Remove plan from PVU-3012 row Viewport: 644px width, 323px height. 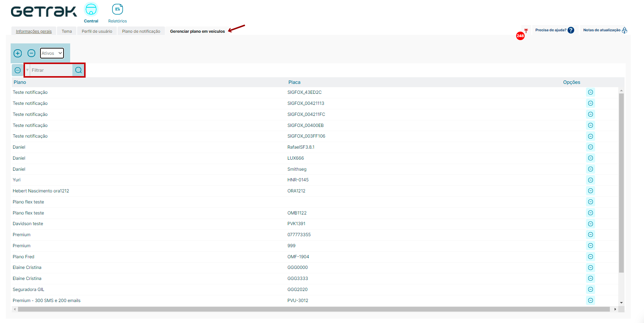pyautogui.click(x=590, y=301)
